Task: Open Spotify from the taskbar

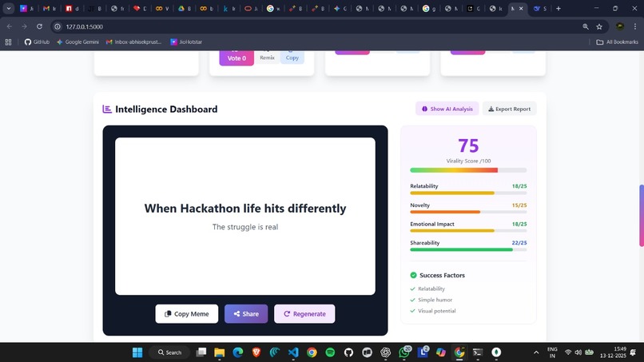Action: click(330, 352)
